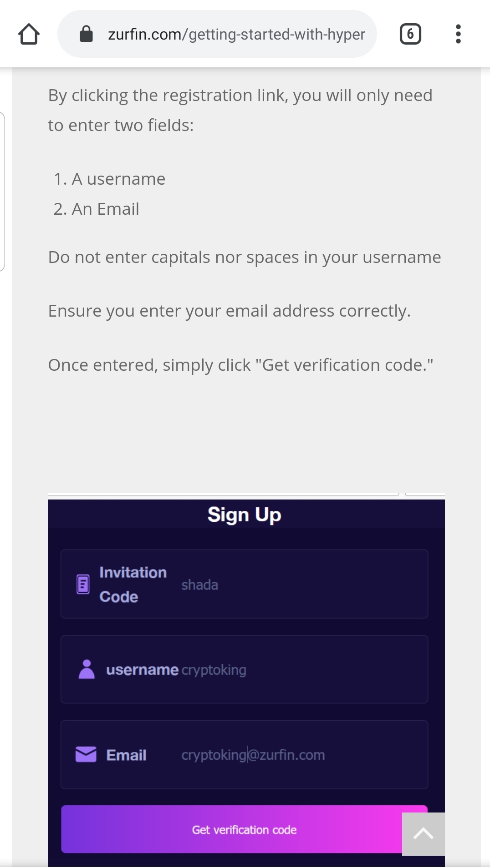Tap the purple envelope email icon
Viewport: 490px width, 868px height.
click(x=86, y=754)
